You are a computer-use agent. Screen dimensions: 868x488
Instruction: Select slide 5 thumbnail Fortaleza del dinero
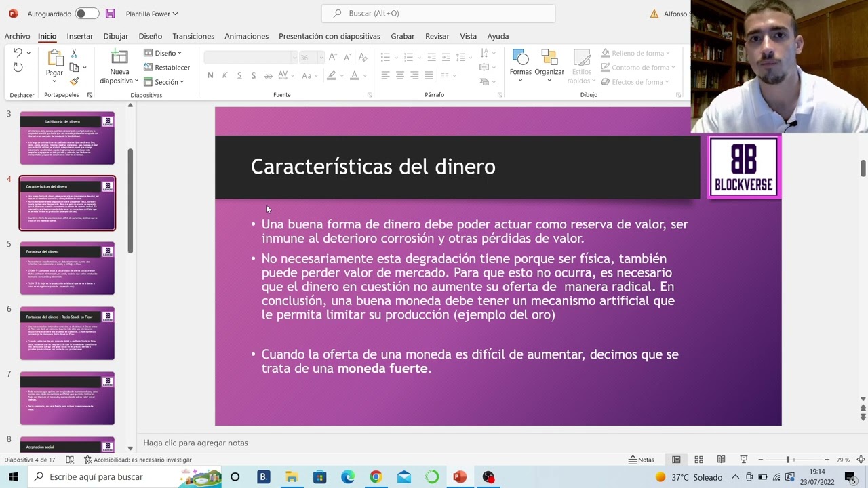pyautogui.click(x=67, y=268)
